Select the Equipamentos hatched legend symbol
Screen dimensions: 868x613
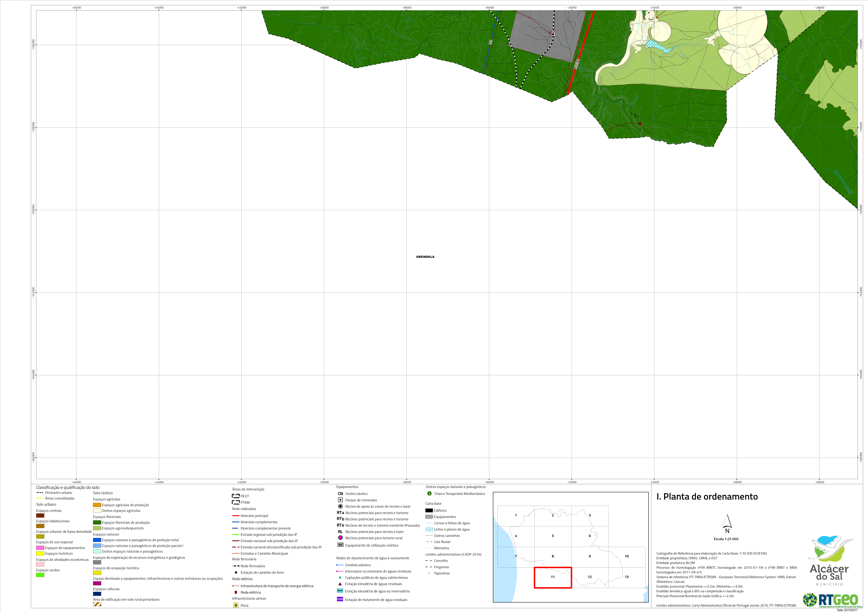tap(429, 517)
